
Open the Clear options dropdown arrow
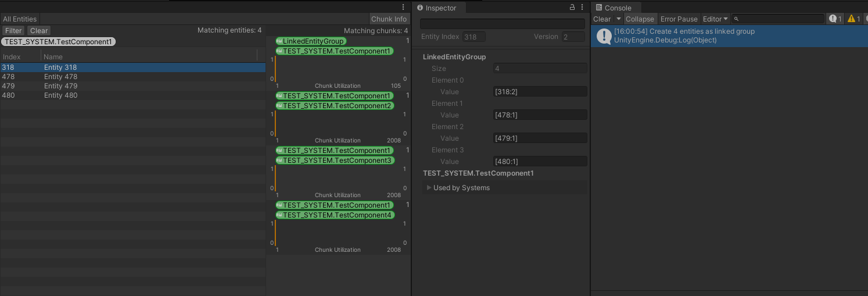[619, 19]
